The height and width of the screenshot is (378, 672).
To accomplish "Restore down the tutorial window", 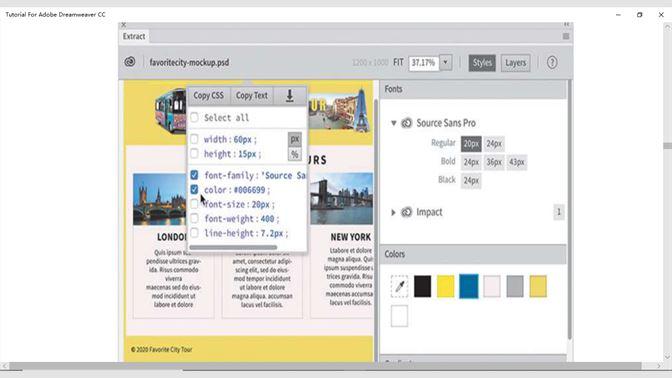I will click(639, 15).
